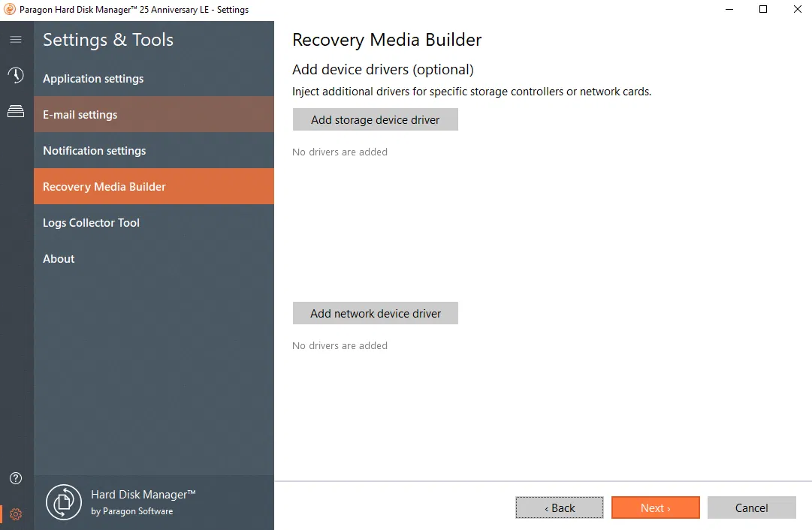Click Add network device driver
812x530 pixels.
tap(376, 313)
